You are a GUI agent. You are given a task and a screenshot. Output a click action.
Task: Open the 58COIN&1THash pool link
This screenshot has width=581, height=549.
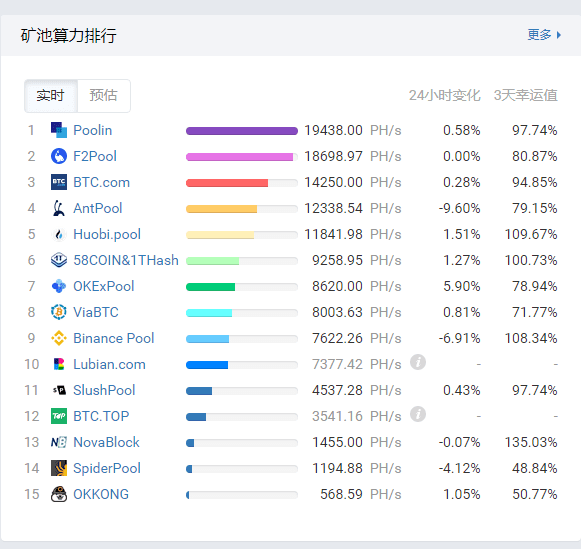pyautogui.click(x=126, y=260)
